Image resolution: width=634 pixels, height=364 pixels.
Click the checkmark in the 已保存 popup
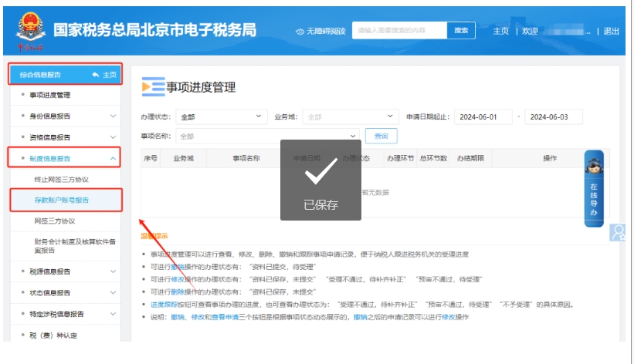pos(320,176)
